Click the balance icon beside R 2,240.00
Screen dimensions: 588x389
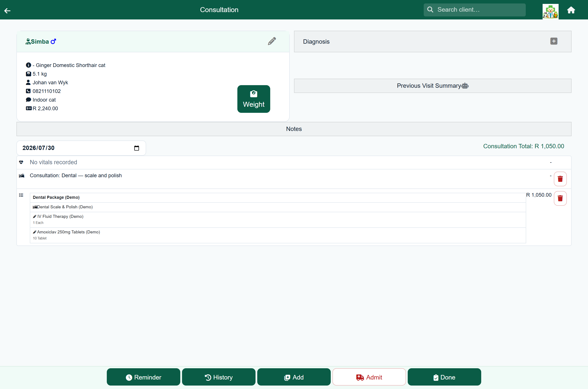tap(29, 108)
